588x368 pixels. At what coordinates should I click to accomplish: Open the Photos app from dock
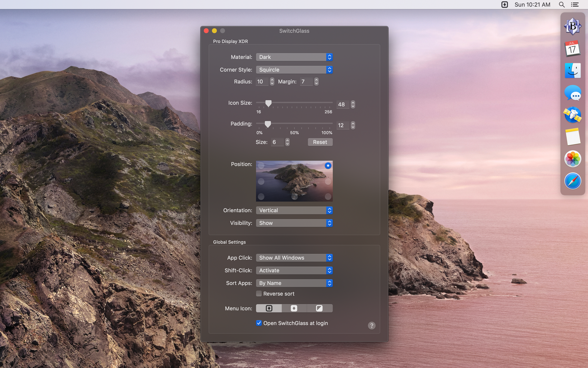click(x=572, y=159)
